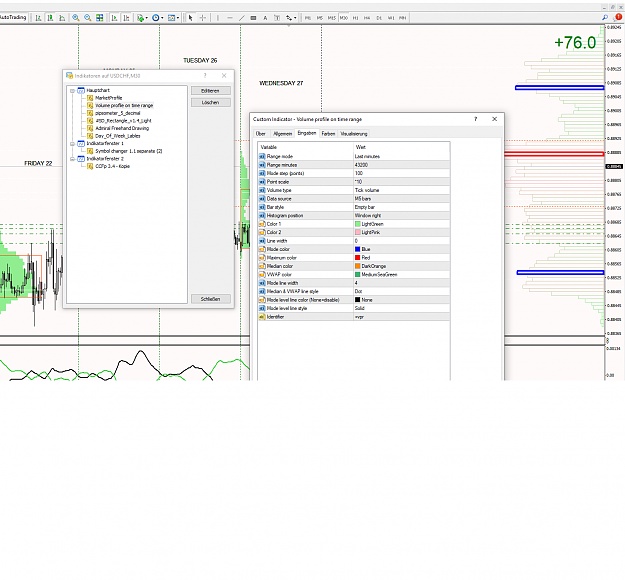Switch timeframe to D1
Viewport: 625px width, 580px height.
pos(379,18)
